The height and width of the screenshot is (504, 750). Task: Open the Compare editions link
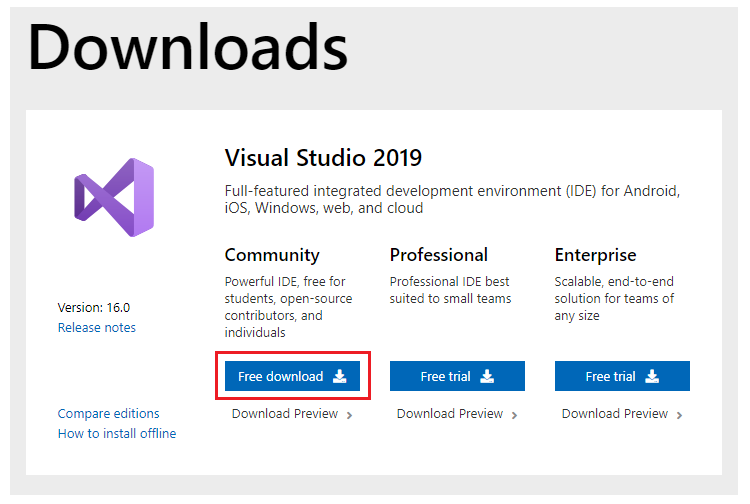tap(108, 414)
